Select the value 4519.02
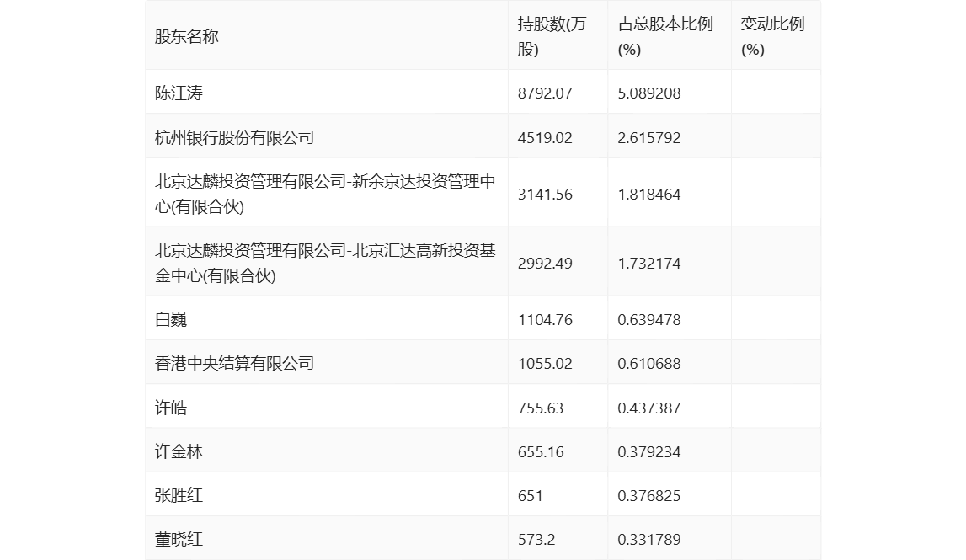This screenshot has width=966, height=560. pos(545,137)
